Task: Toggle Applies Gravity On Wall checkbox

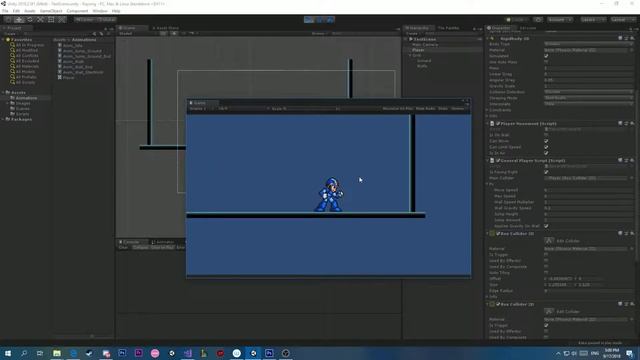Action: 546,226
